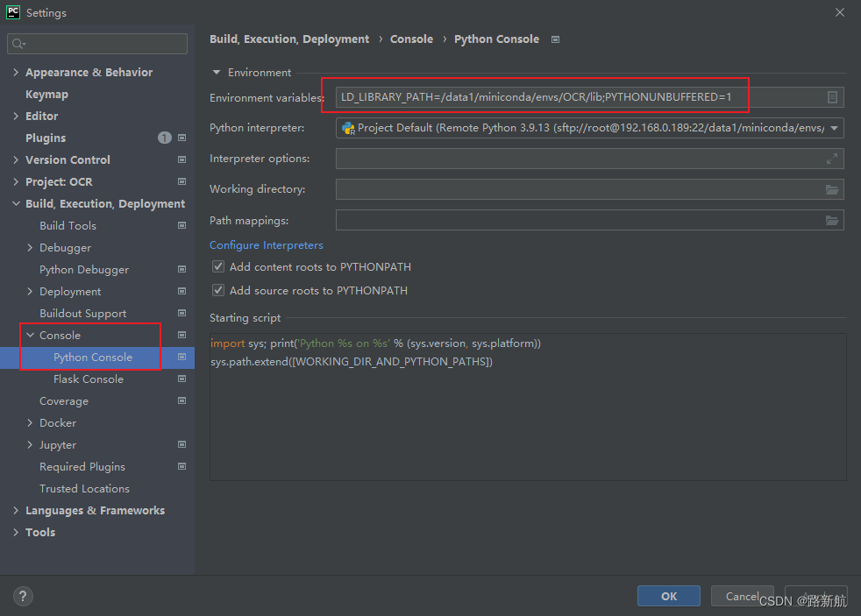Click the project-level icon beside Jupyter
The image size is (861, 616).
click(181, 445)
